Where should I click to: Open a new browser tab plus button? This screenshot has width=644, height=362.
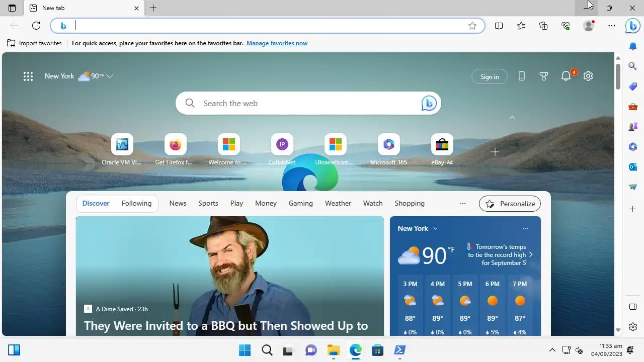(x=153, y=8)
